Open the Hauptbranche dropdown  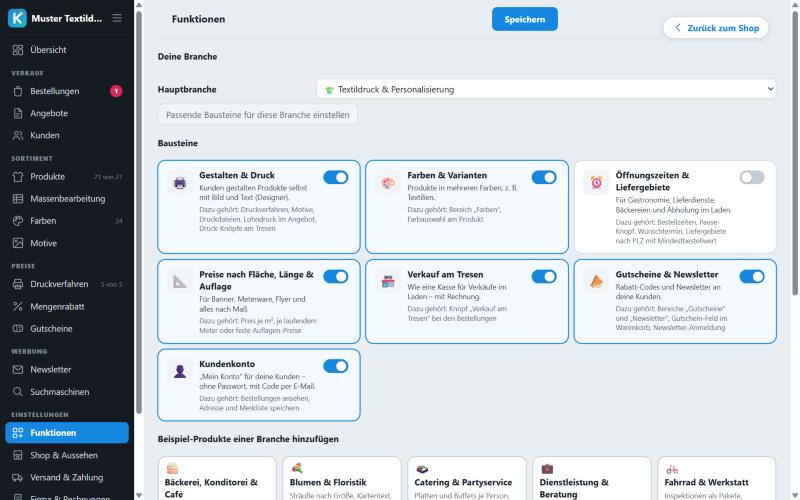[546, 89]
